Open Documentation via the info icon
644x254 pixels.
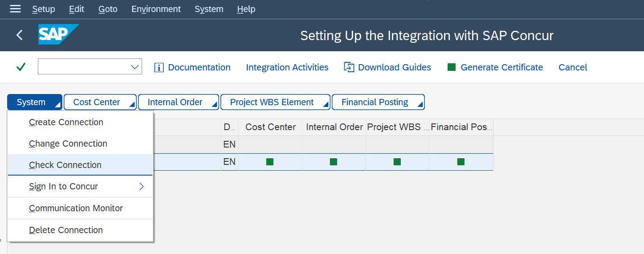coord(159,67)
